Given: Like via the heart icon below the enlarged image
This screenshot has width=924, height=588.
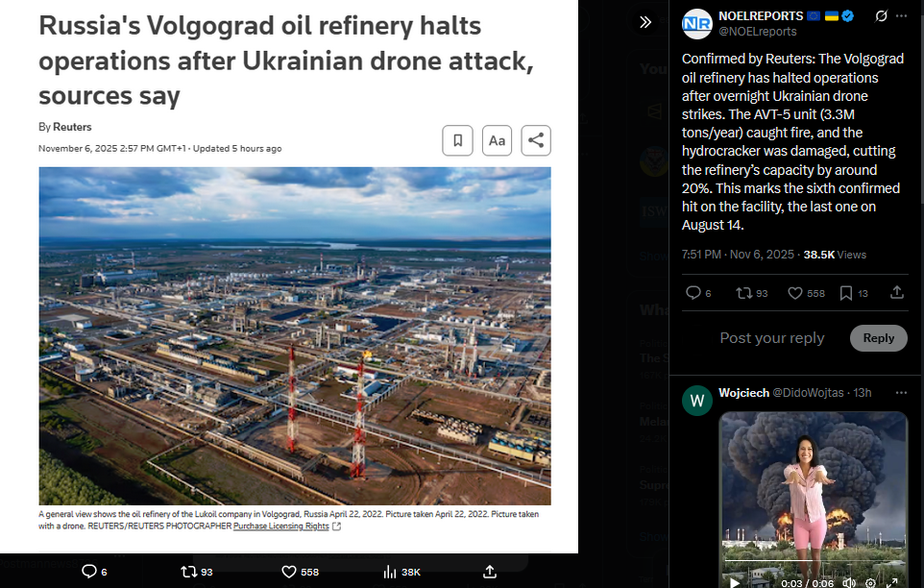Looking at the screenshot, I should click(289, 572).
